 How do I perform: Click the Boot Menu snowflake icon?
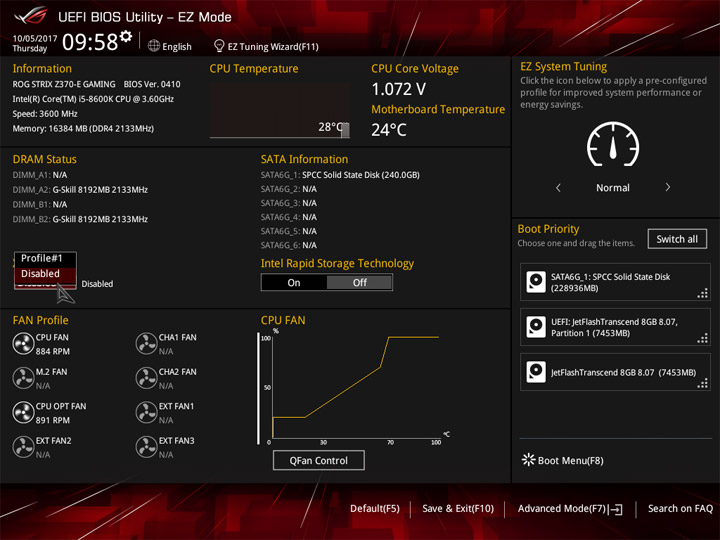pos(528,460)
